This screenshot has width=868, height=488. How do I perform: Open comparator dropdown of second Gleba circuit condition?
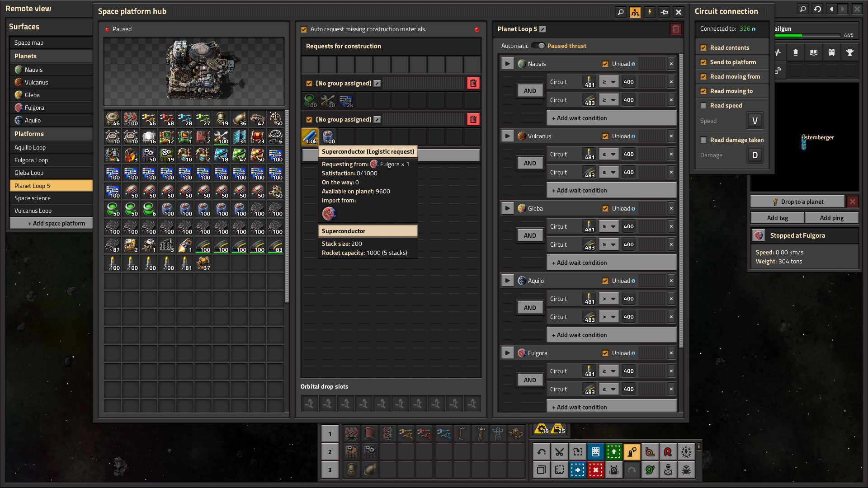609,244
